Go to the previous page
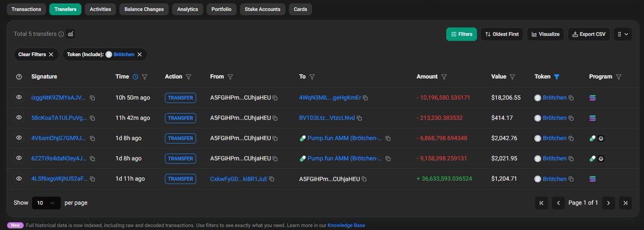Image resolution: width=644 pixels, height=230 pixels. click(x=558, y=203)
